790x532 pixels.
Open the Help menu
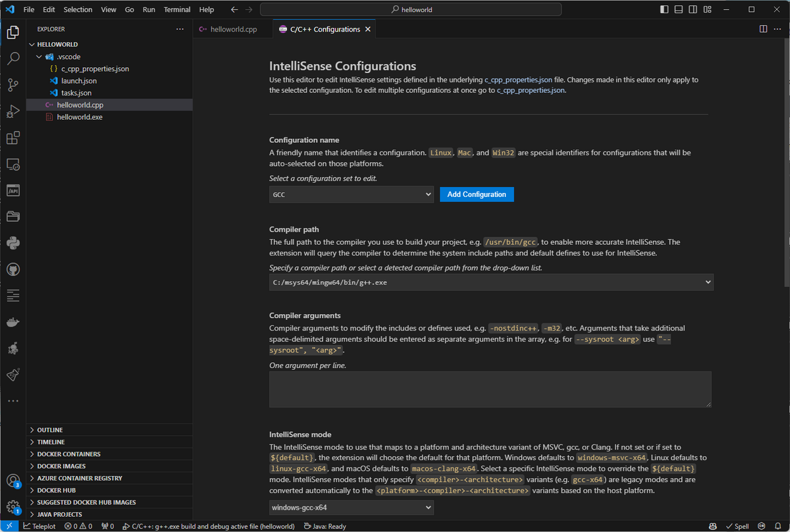[207, 10]
